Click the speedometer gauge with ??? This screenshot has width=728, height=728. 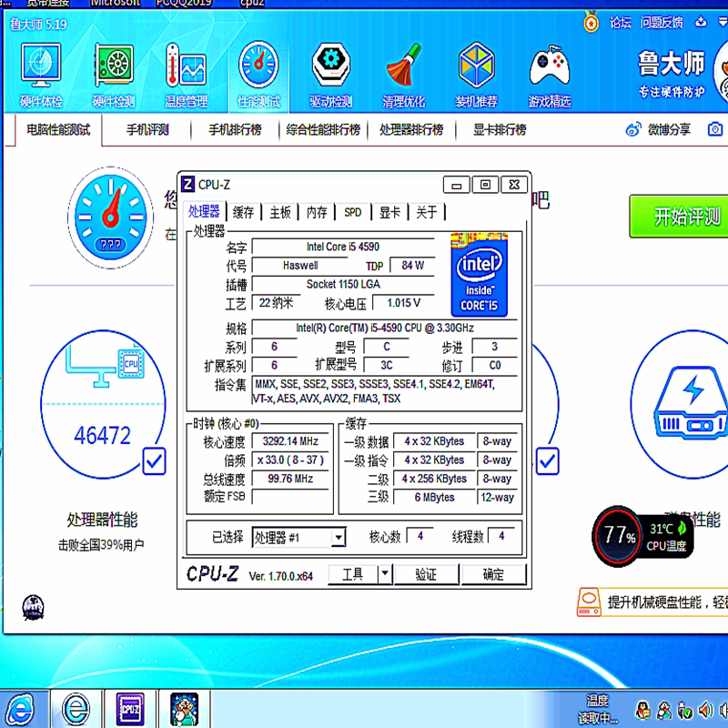(x=110, y=217)
